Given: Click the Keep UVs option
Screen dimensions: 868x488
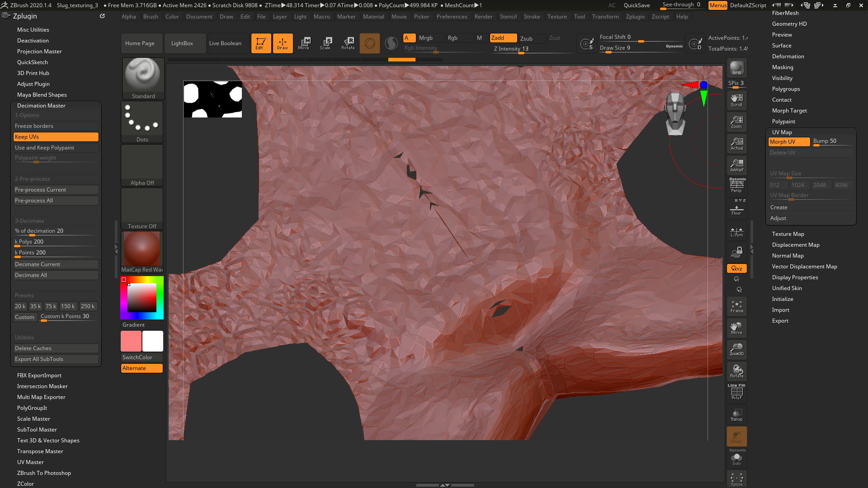Looking at the screenshot, I should click(56, 136).
